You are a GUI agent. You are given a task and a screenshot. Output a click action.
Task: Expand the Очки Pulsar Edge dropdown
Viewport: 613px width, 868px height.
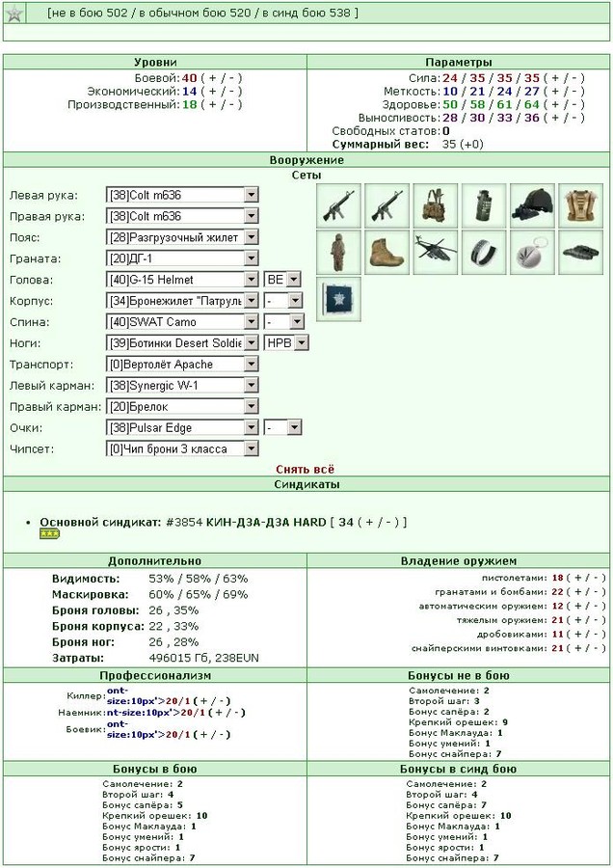(181, 427)
